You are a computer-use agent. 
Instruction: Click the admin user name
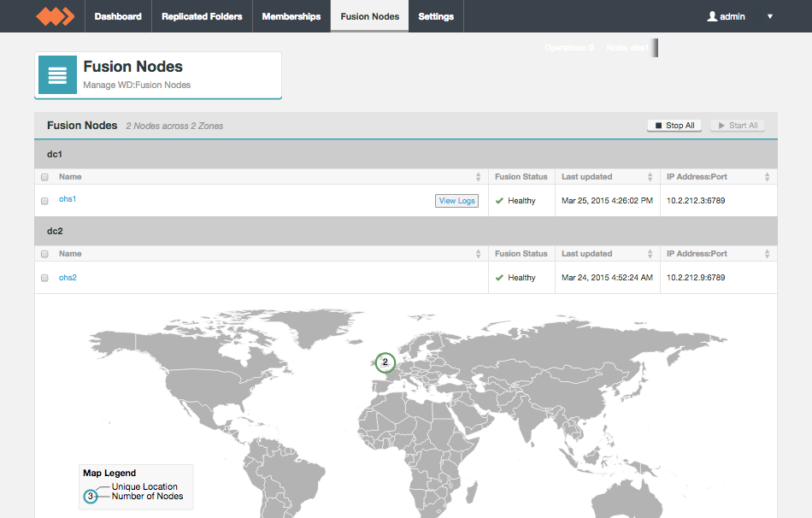tap(733, 16)
